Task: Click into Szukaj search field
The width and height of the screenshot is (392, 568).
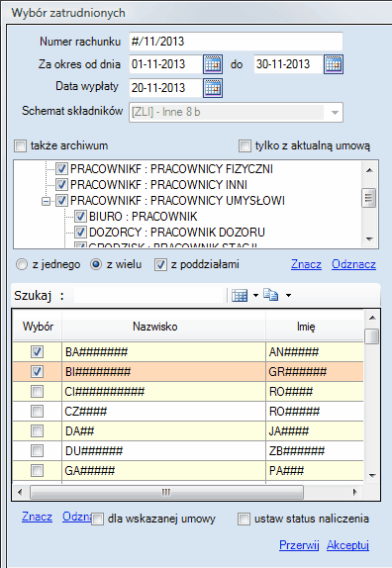Action: (x=148, y=295)
